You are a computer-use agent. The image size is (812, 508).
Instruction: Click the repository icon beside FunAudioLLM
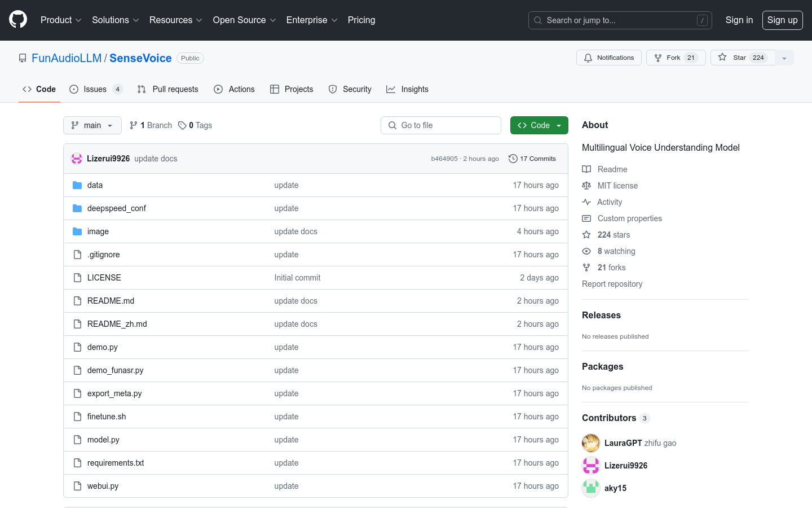tap(23, 58)
